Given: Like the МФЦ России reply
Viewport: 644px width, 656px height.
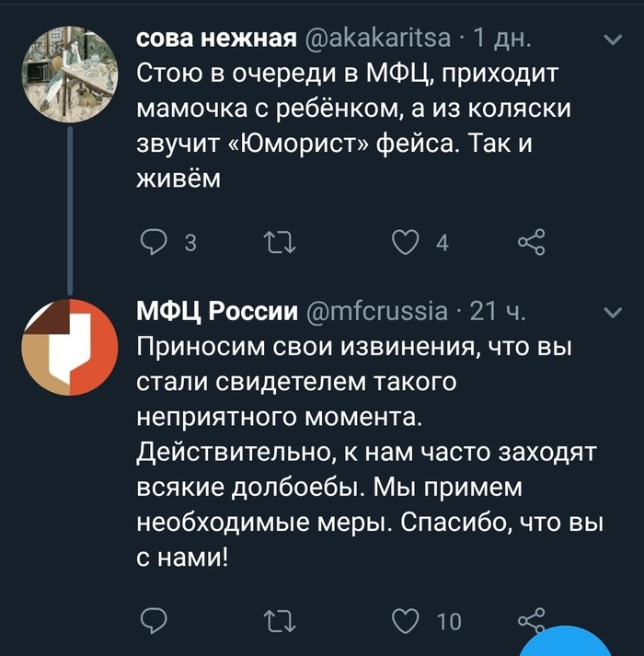Looking at the screenshot, I should [x=406, y=621].
